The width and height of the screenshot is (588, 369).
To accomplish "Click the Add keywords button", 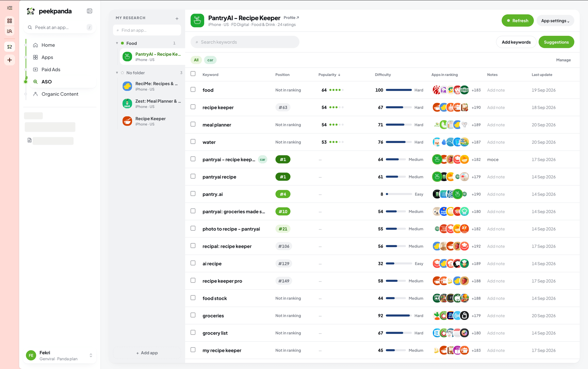I will point(516,42).
